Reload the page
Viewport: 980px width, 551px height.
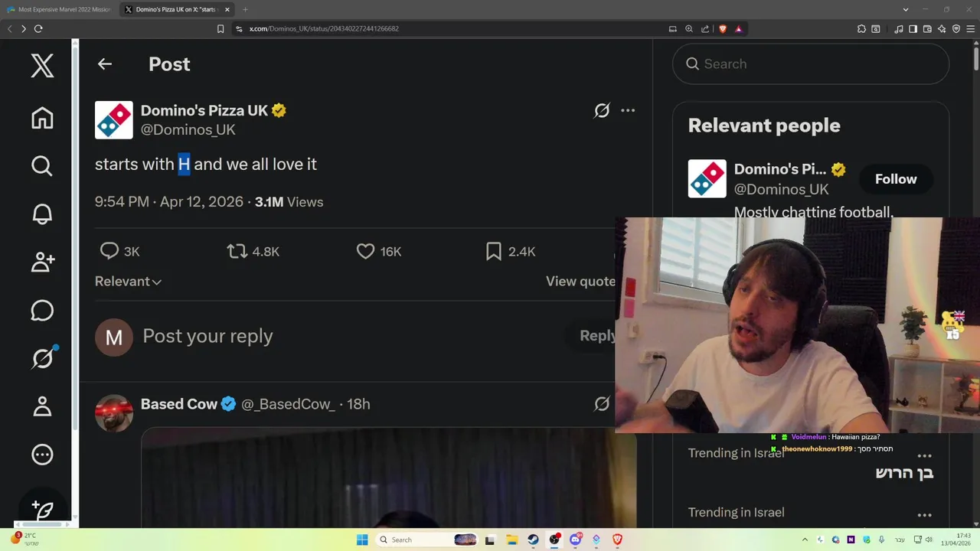[38, 29]
